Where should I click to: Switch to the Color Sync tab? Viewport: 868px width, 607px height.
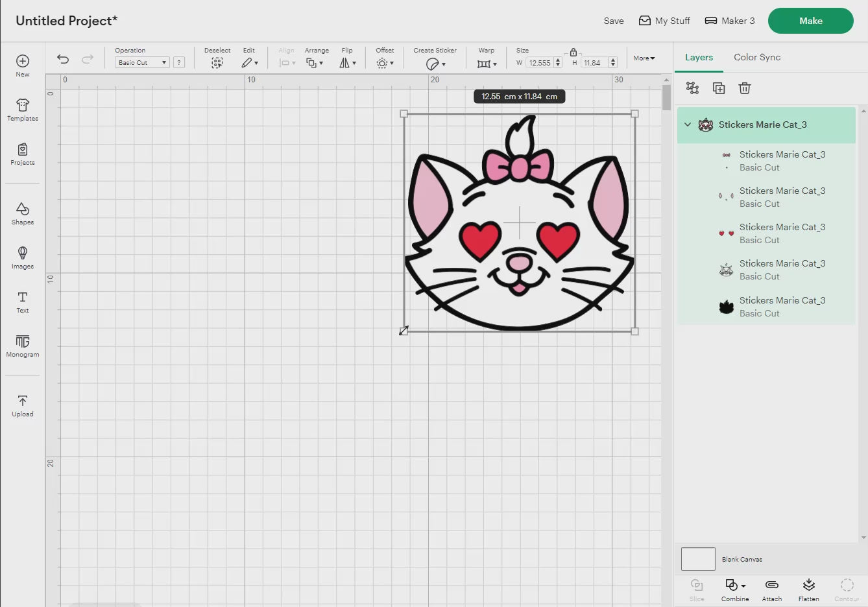[x=757, y=57]
